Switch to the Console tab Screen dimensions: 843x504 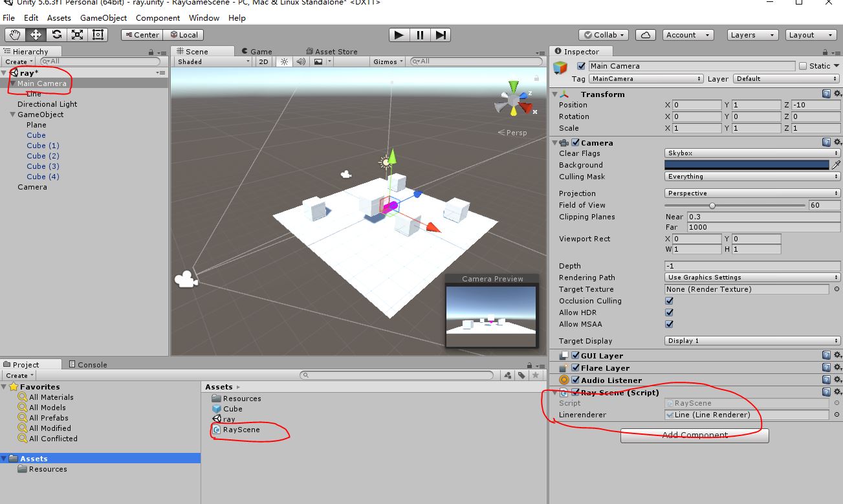88,364
